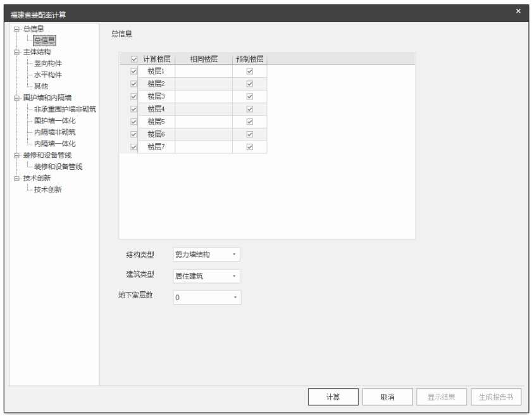The width and height of the screenshot is (532, 416).
Task: Collapse the 围护墙和内隔墙 tree node
Action: [16, 98]
